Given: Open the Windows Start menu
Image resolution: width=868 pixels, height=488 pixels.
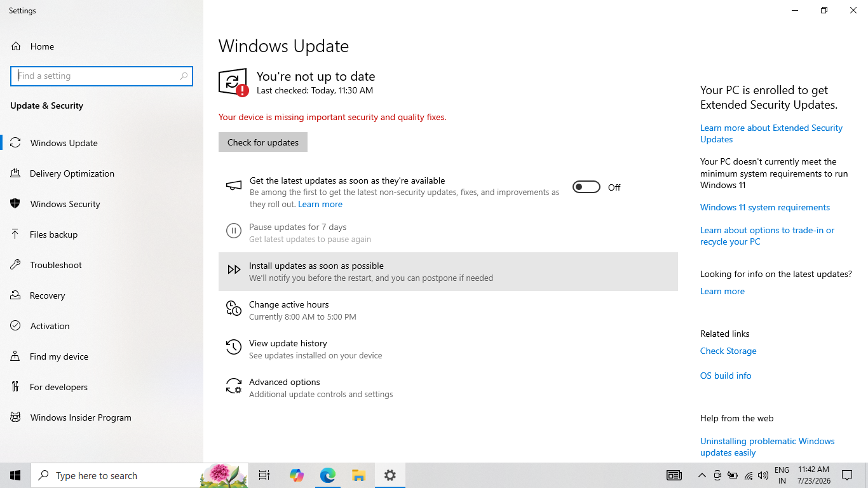Looking at the screenshot, I should pyautogui.click(x=15, y=475).
